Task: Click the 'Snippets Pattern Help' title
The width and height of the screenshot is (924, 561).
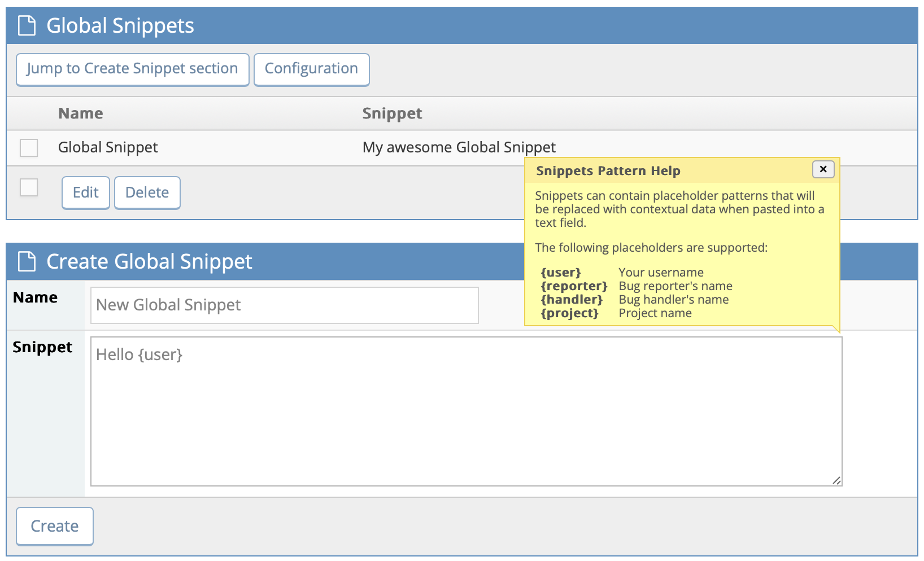Action: click(x=608, y=170)
